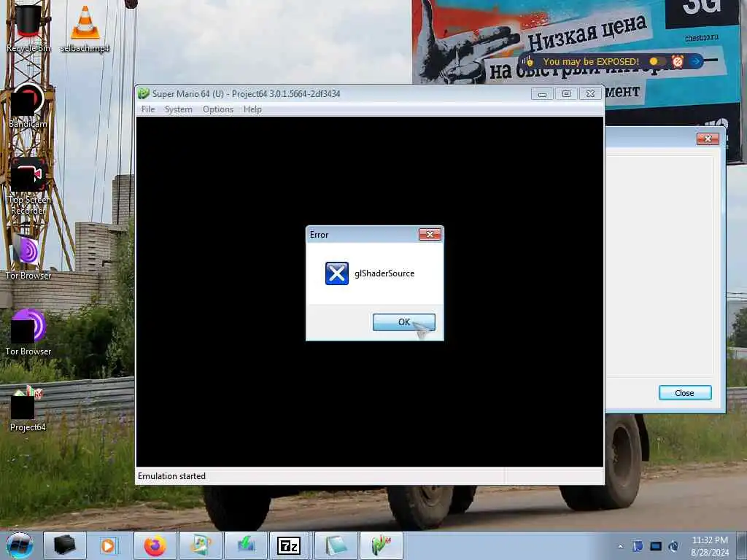Click the 'Emulation started' status bar text
Screen dimensions: 747x560
(171, 476)
